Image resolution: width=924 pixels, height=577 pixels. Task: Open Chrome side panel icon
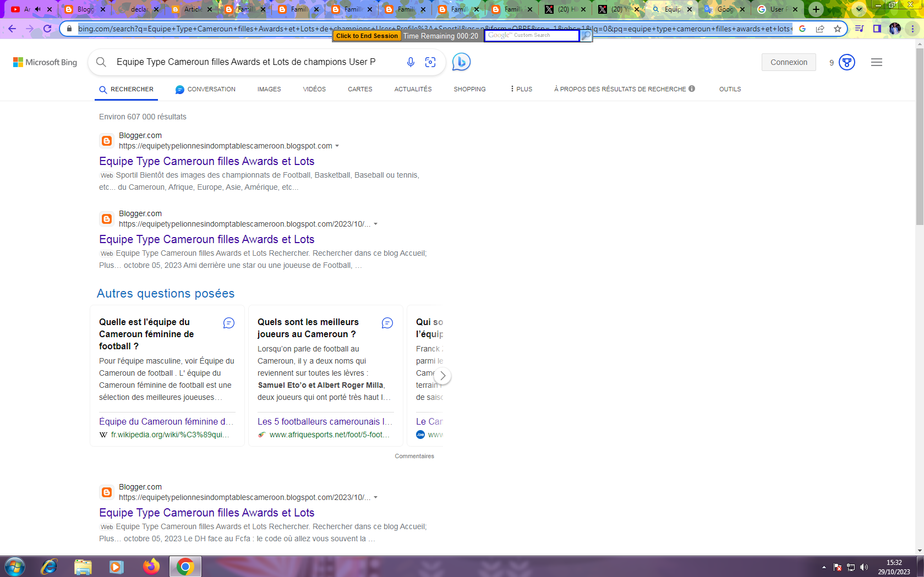click(877, 29)
